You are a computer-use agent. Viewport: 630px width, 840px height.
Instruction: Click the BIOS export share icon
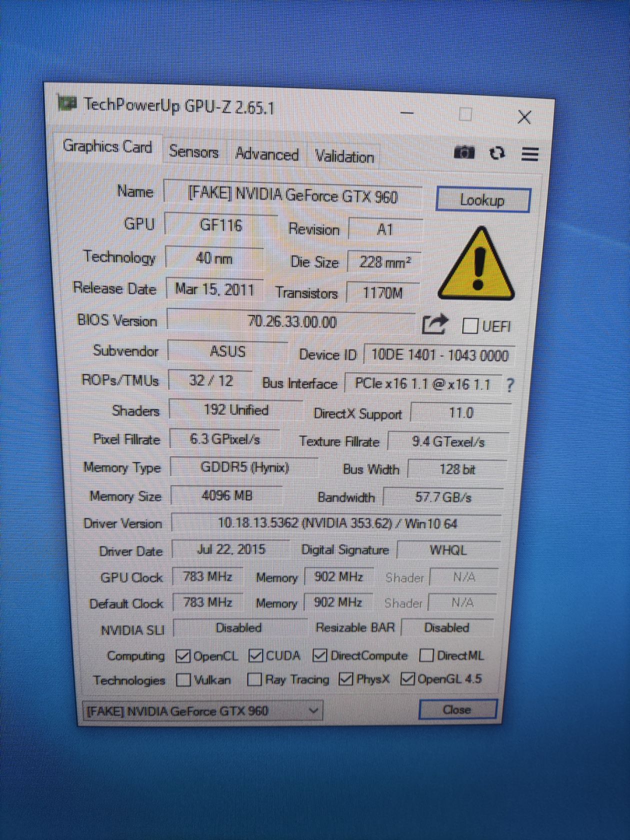[434, 324]
